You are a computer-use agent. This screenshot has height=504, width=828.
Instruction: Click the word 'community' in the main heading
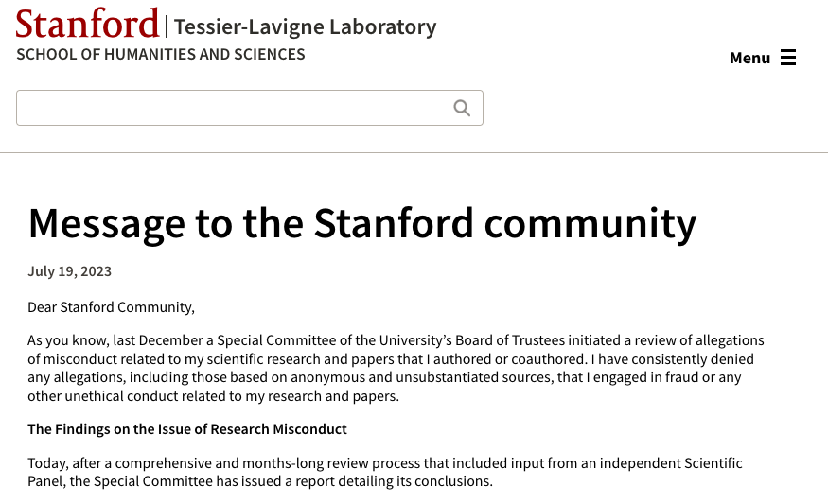(x=590, y=224)
